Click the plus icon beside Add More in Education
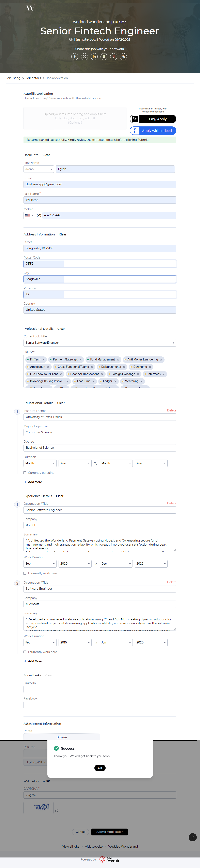The image size is (200, 868). click(25, 482)
